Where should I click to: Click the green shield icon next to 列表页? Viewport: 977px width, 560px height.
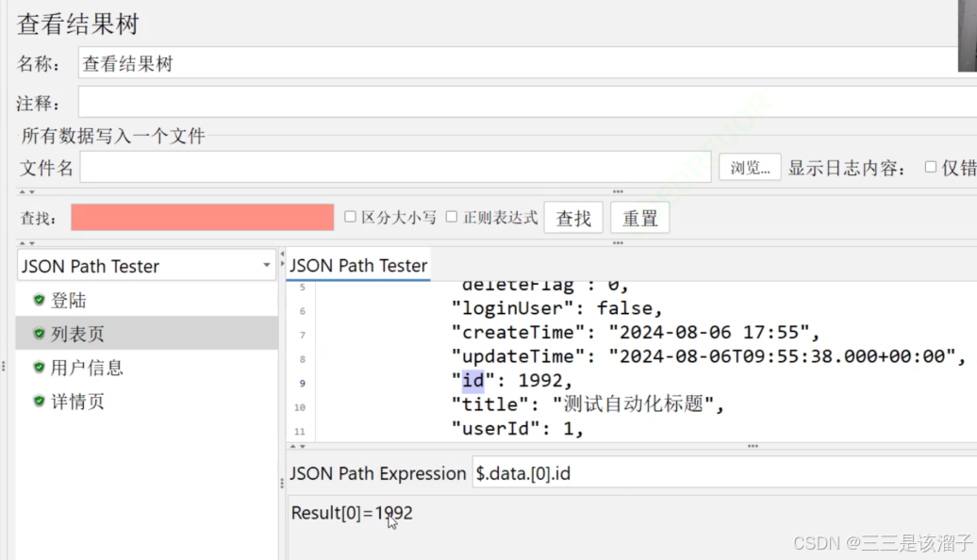pos(39,334)
